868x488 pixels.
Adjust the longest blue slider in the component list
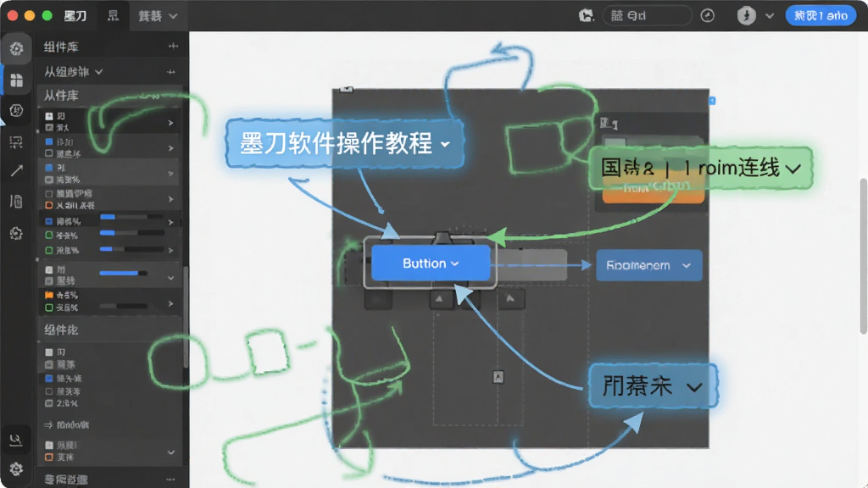[124, 273]
